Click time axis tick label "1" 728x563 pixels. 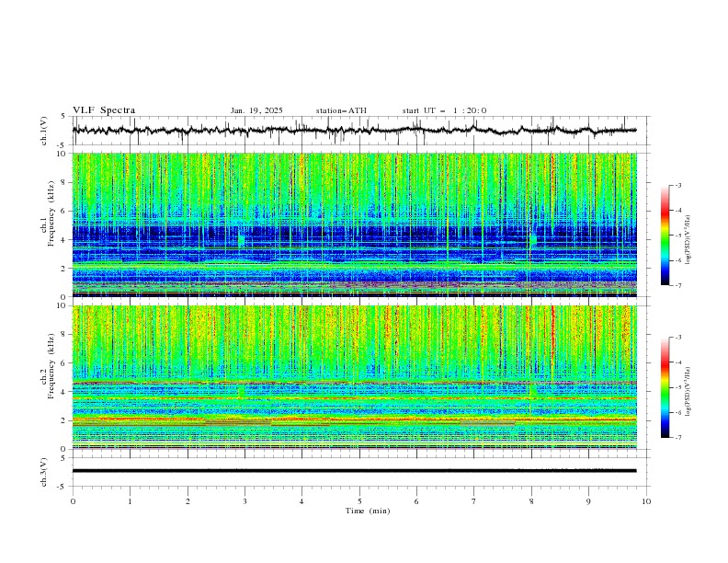pos(130,501)
